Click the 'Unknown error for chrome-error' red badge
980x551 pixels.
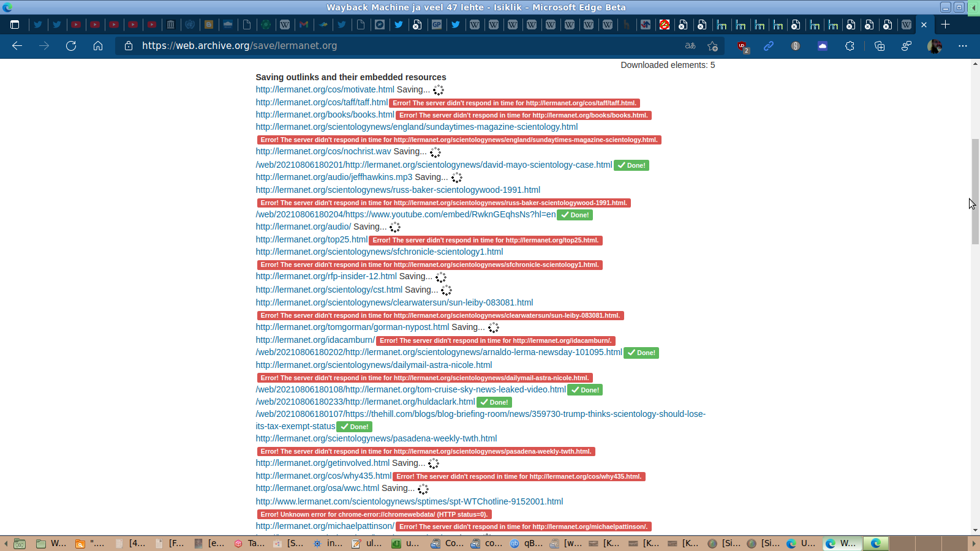pos(374,514)
